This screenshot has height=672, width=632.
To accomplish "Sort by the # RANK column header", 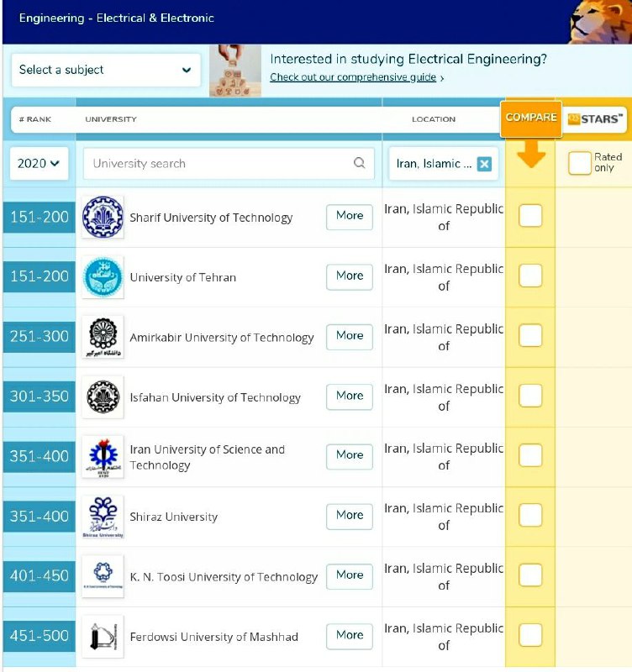I will click(x=35, y=119).
